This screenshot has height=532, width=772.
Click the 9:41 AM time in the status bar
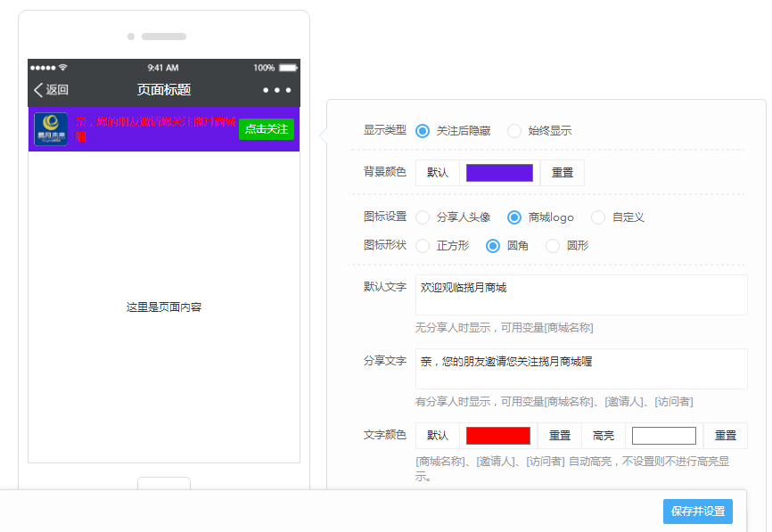point(163,68)
